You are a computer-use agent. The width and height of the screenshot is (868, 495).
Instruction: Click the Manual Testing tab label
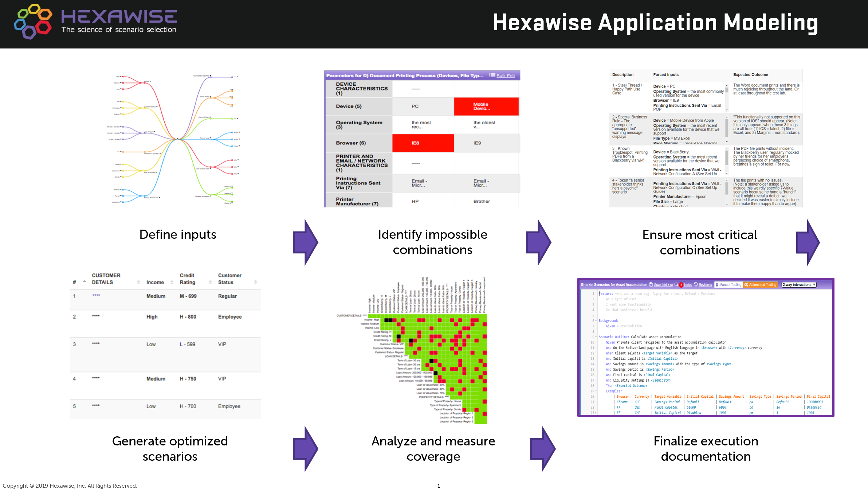(726, 284)
